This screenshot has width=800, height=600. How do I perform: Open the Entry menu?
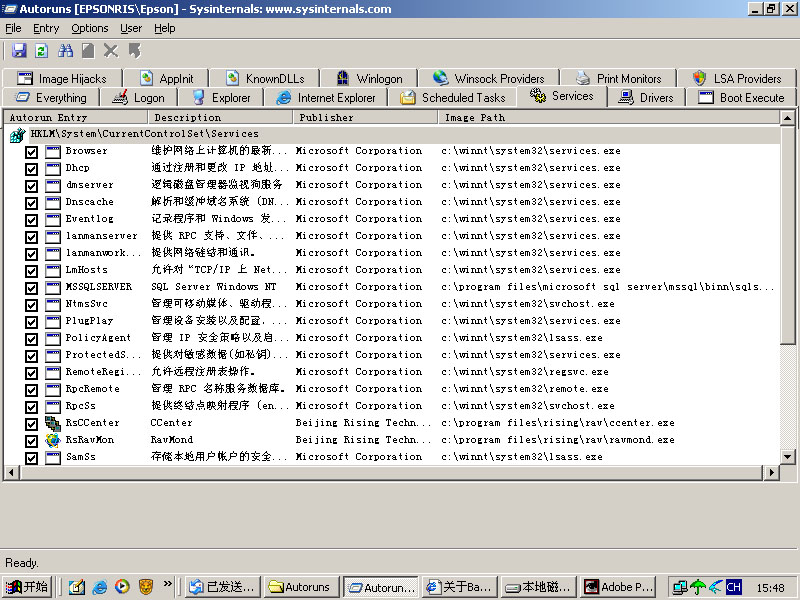click(x=46, y=29)
